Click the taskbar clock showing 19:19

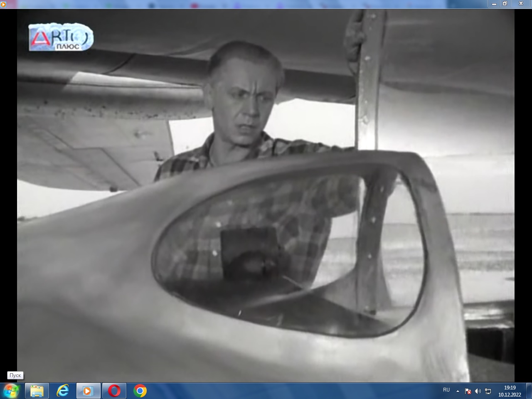(x=509, y=391)
